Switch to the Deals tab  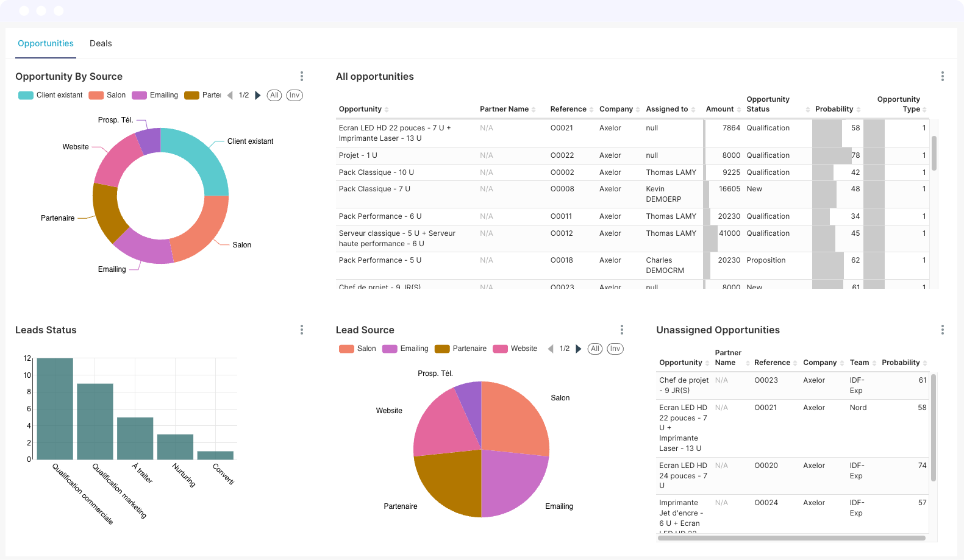101,43
